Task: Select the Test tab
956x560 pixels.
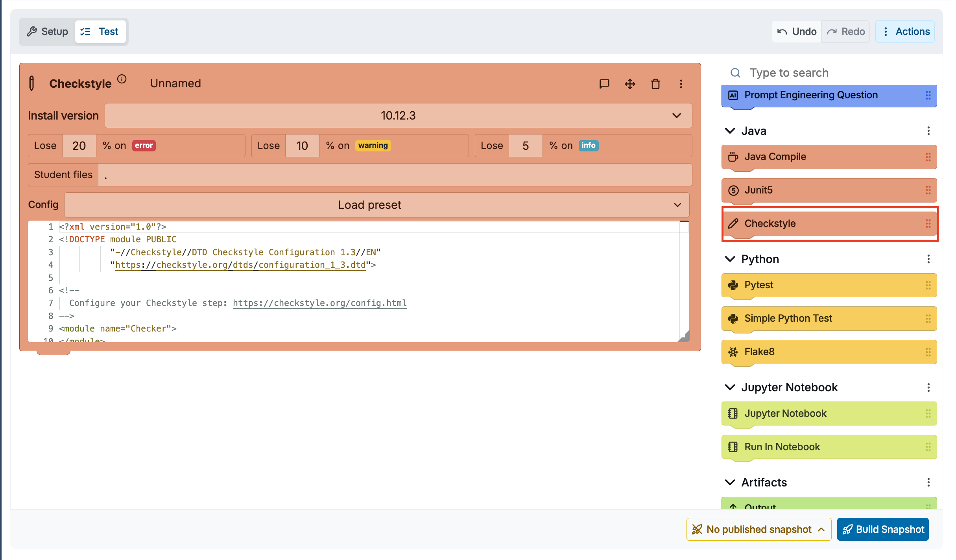Action: 100,31
